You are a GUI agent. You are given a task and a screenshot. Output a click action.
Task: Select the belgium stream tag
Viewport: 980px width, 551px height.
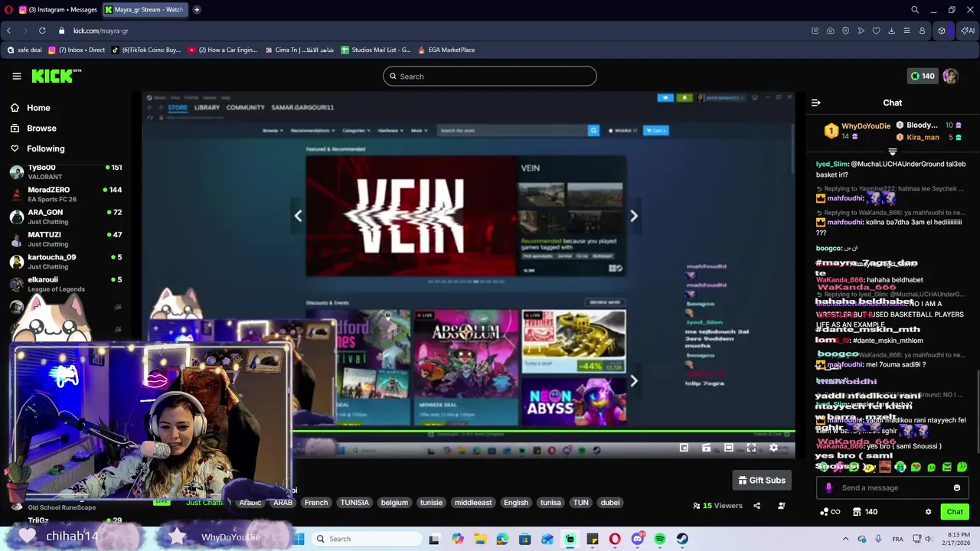click(394, 503)
